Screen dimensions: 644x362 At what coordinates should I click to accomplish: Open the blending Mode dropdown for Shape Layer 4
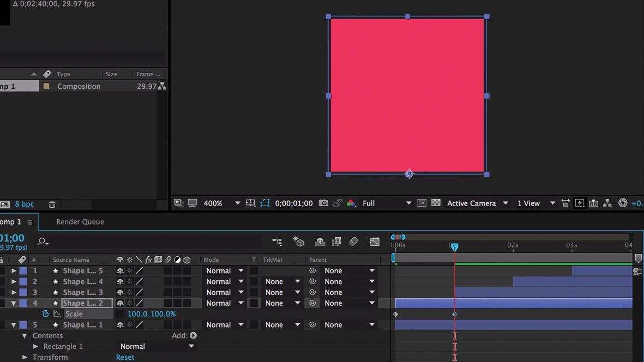pos(222,281)
